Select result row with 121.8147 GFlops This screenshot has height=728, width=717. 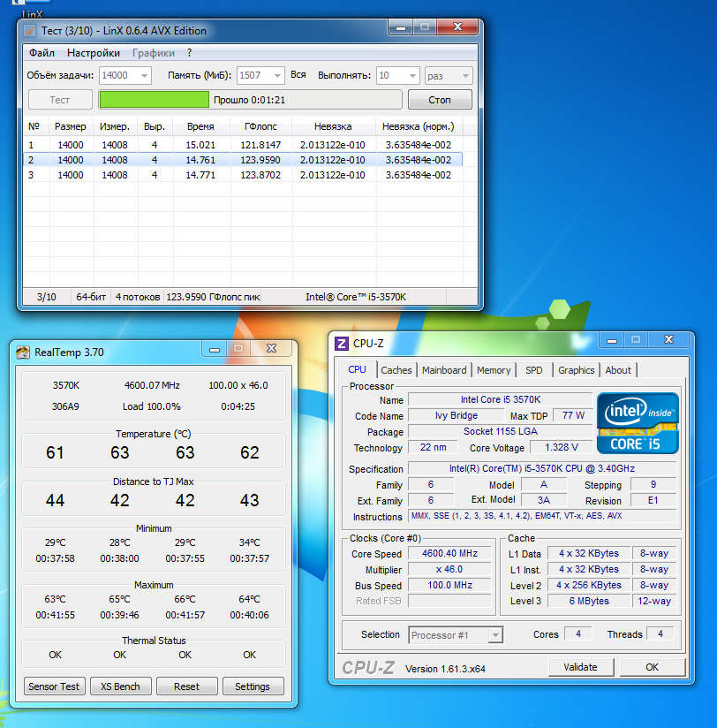coord(243,145)
